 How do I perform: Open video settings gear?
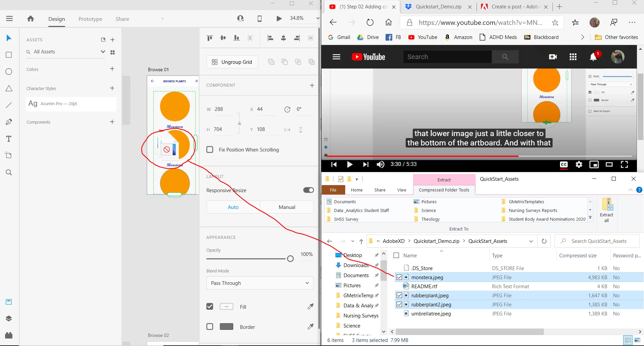(x=579, y=164)
